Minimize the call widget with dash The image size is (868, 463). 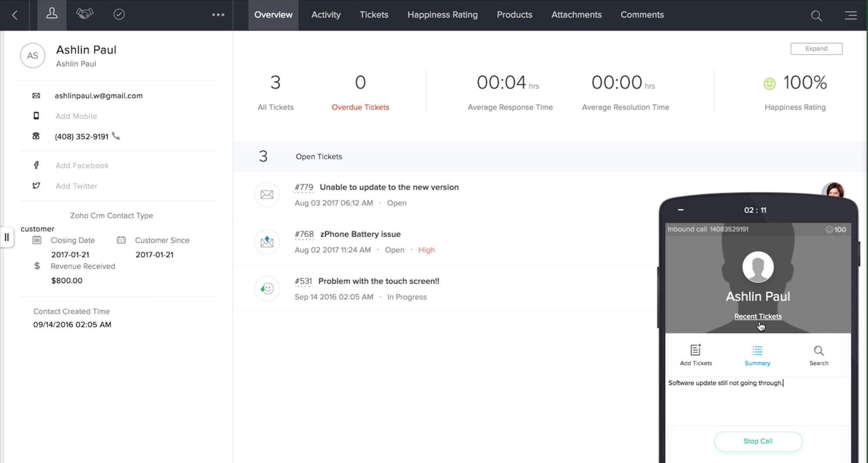tap(680, 210)
